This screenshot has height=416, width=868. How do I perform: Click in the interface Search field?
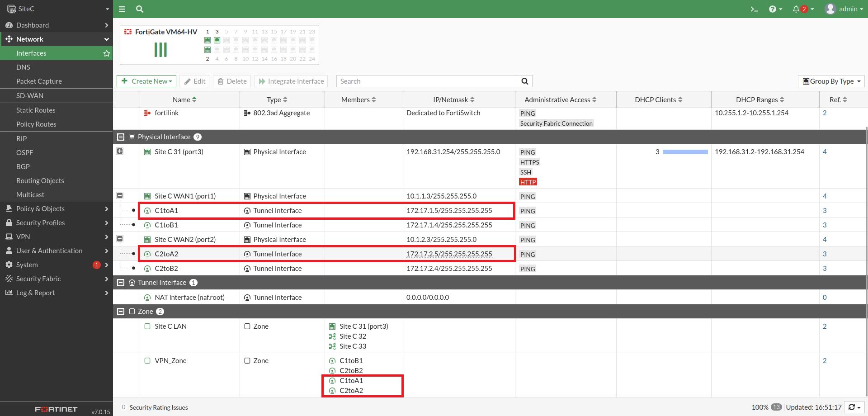[x=427, y=81]
